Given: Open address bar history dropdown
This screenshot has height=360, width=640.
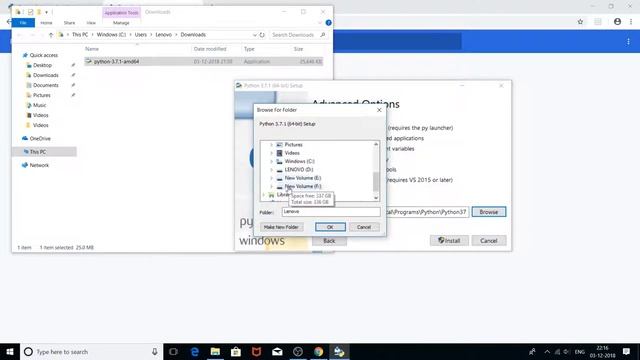Looking at the screenshot, I should tap(255, 35).
